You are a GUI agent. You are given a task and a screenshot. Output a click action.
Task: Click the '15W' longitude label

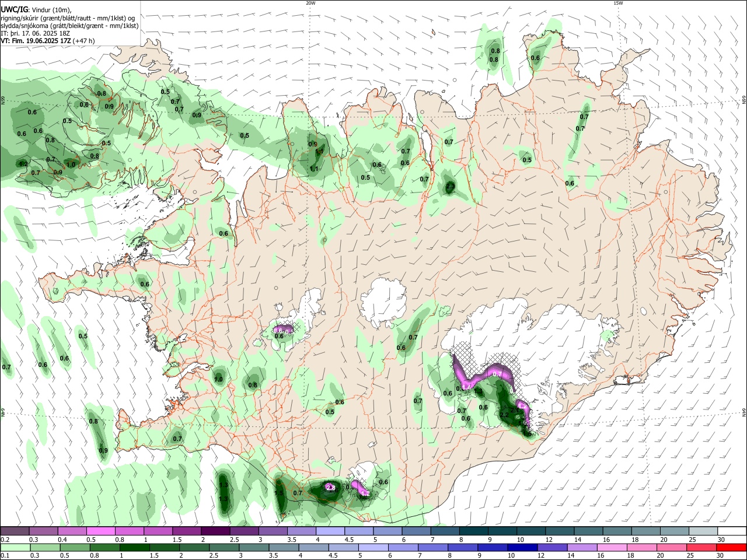618,3
